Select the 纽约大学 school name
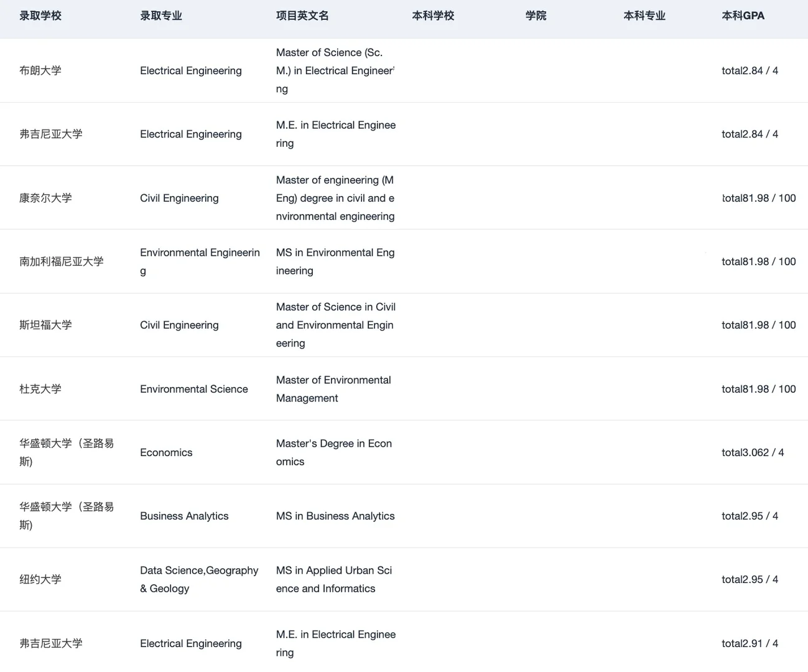Image resolution: width=808 pixels, height=672 pixels. coord(40,579)
